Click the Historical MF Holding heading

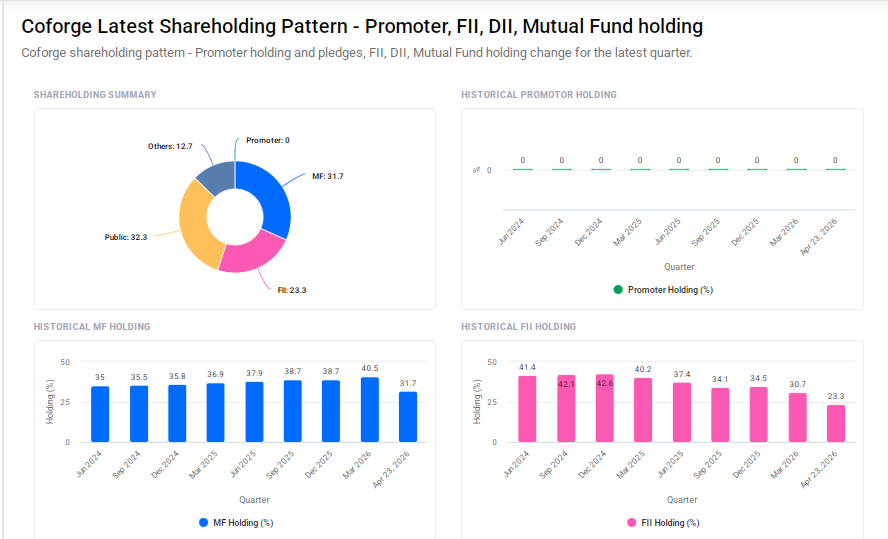coord(92,327)
